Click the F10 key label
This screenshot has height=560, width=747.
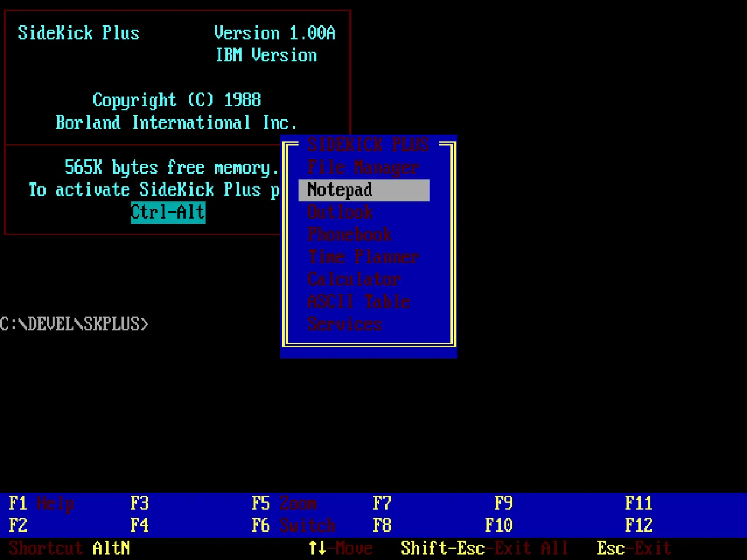pos(499,526)
